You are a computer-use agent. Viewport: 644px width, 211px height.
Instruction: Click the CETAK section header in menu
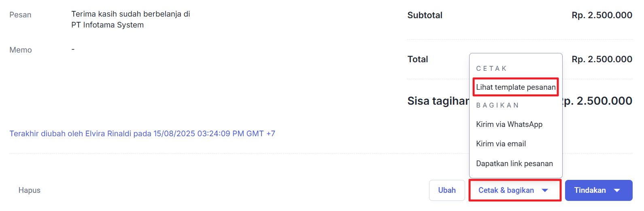click(491, 69)
